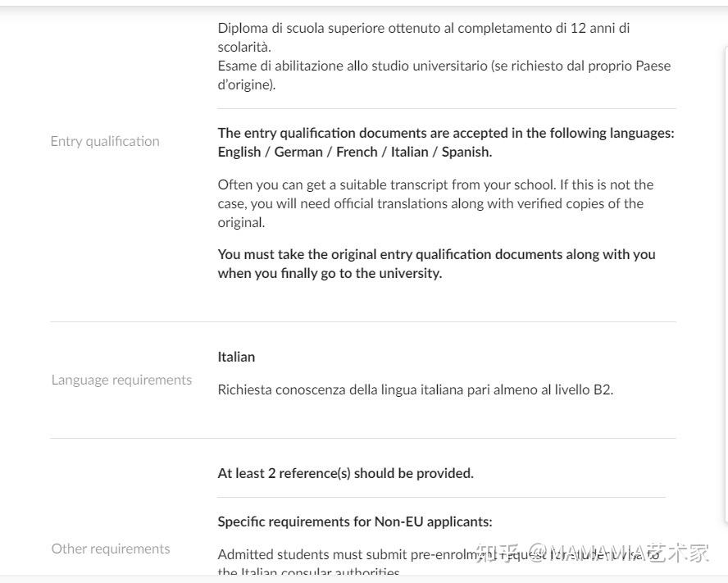The width and height of the screenshot is (728, 583).
Task: Click the Richiesta conoscenza della lingua italiana sentence
Action: tap(416, 389)
